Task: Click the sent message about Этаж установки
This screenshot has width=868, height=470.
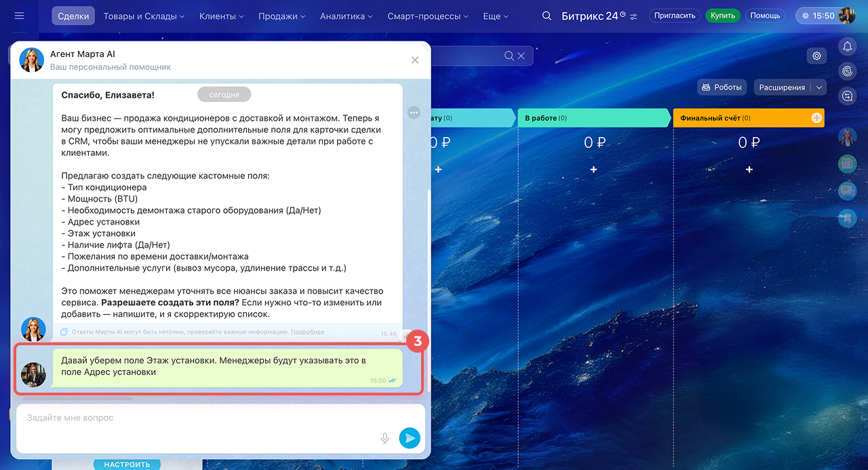Action: pos(227,368)
